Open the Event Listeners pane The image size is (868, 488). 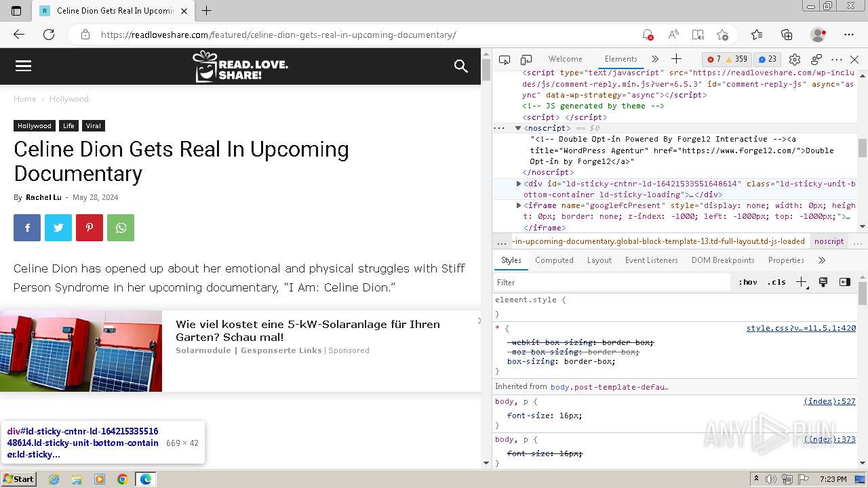click(x=651, y=260)
